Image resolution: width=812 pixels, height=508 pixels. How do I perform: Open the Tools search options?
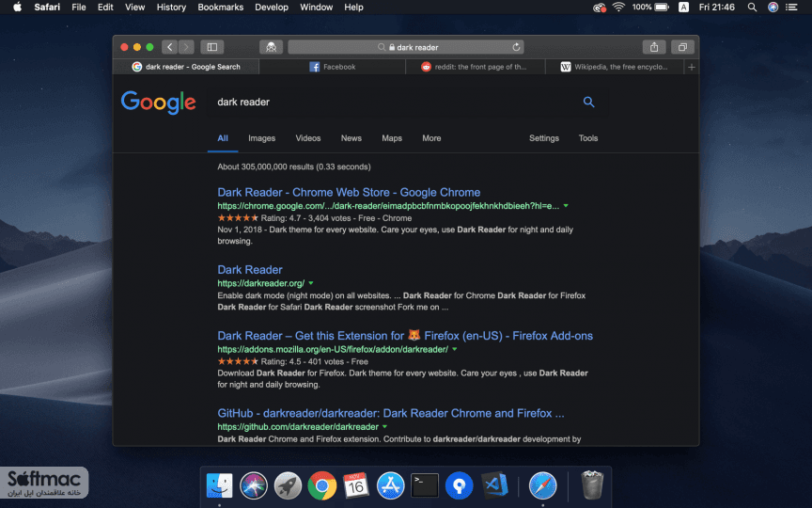coord(588,138)
